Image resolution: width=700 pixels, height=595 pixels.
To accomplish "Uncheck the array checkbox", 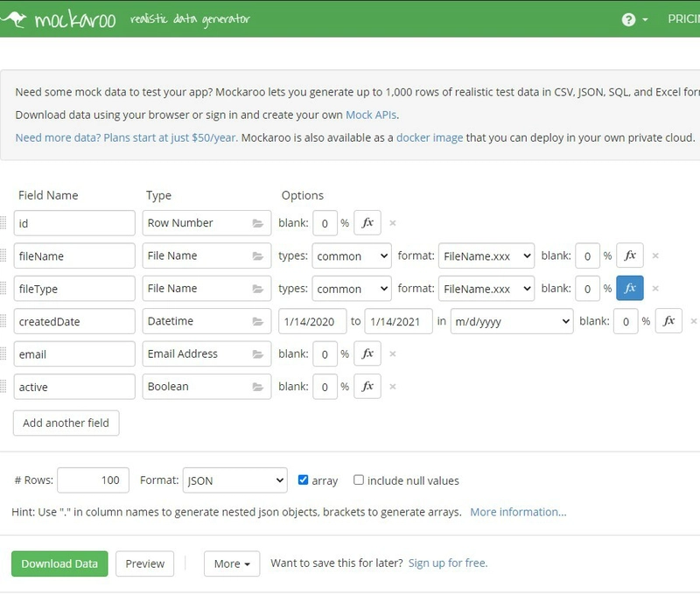I will click(x=304, y=480).
